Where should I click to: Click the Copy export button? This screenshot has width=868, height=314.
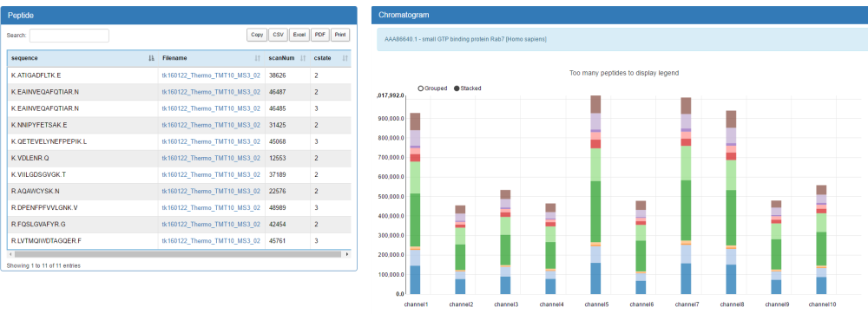(257, 35)
